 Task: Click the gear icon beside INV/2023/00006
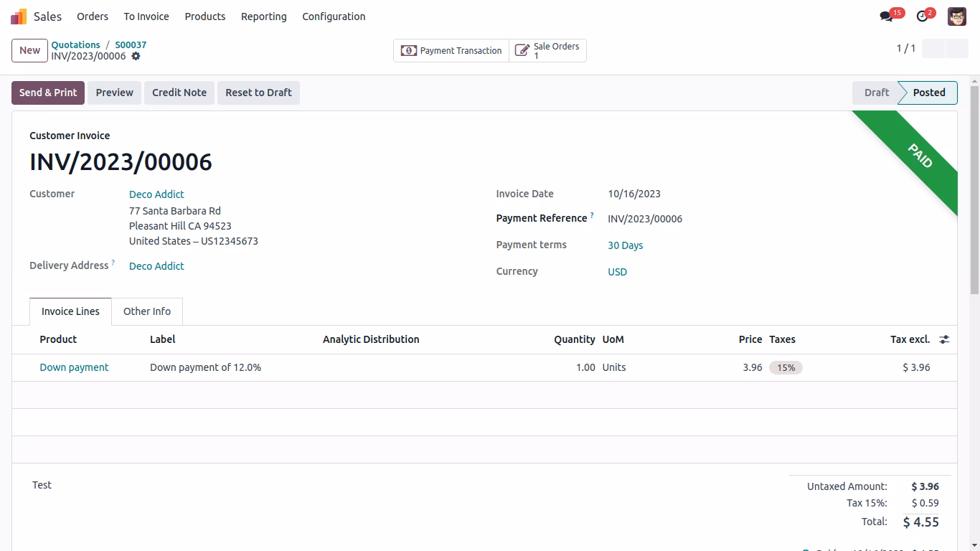(136, 56)
